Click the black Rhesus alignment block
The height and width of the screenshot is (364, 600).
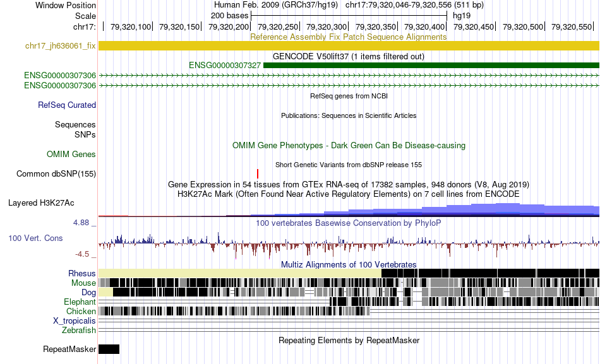pos(490,273)
